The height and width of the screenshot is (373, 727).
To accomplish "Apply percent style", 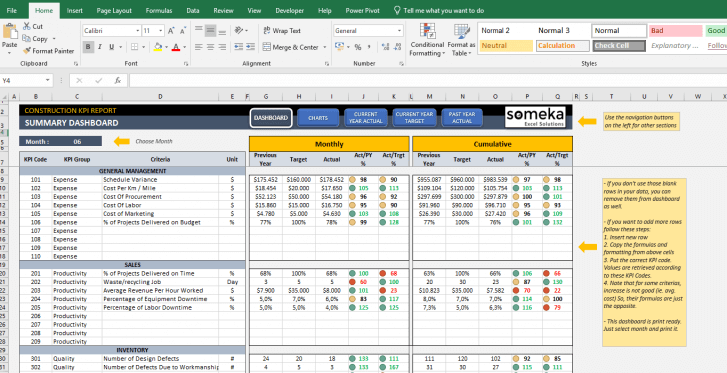I will [358, 47].
